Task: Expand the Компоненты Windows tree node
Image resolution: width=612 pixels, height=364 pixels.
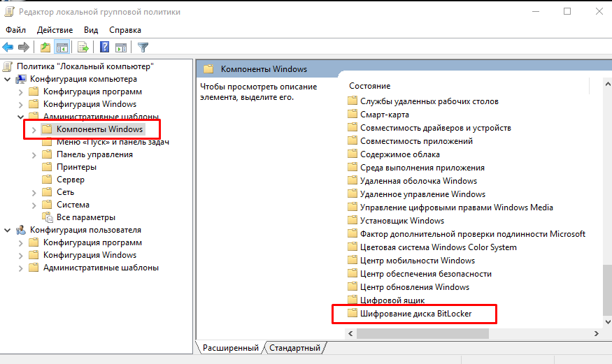Action: (x=34, y=129)
